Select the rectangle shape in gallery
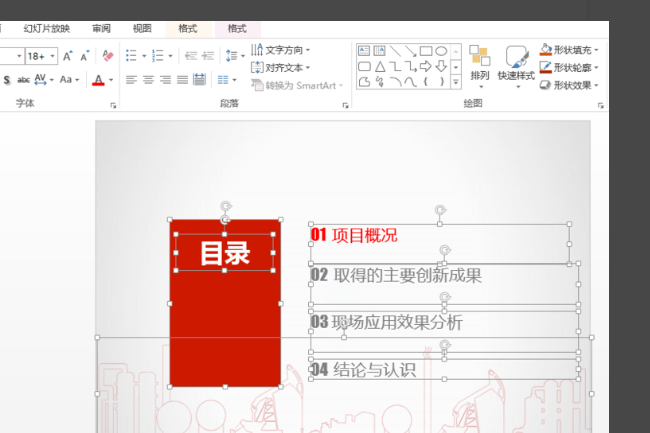The width and height of the screenshot is (650, 433). [x=425, y=51]
